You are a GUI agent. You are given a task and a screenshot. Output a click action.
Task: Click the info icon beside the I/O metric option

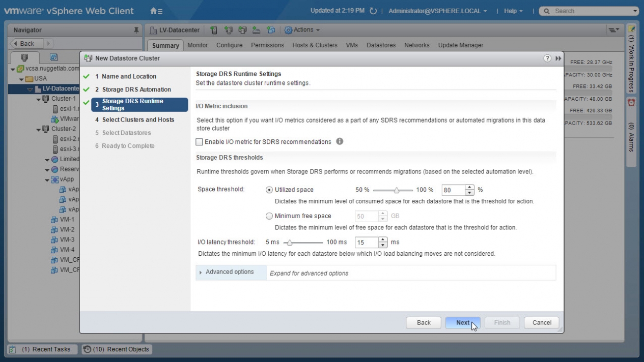pyautogui.click(x=340, y=141)
